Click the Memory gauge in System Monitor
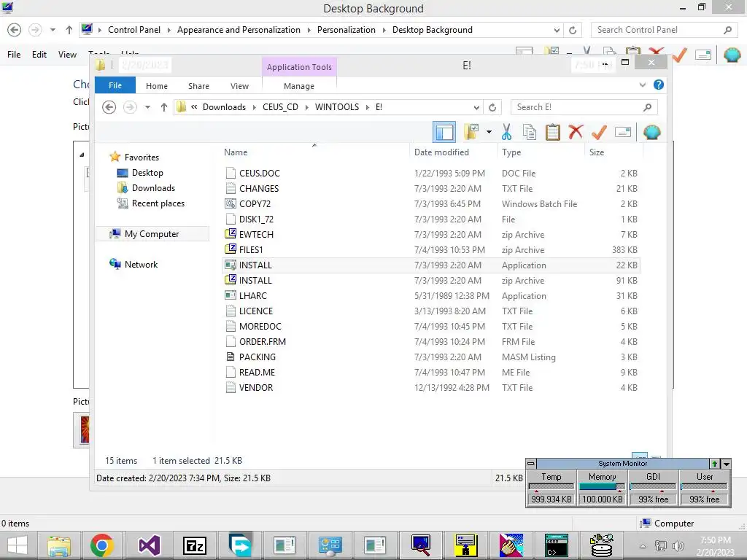Screen dimensions: 747x560 coord(602,488)
